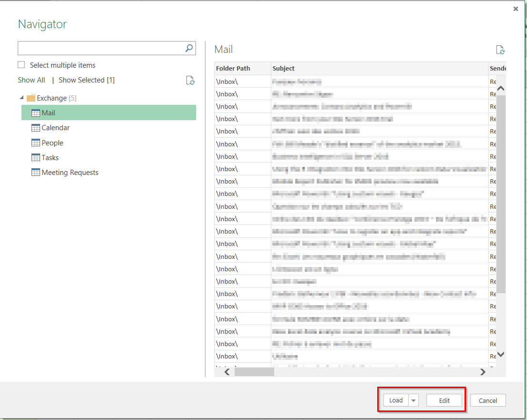Click the Calendar table icon
Viewport: 527px width, 420px height.
[36, 128]
